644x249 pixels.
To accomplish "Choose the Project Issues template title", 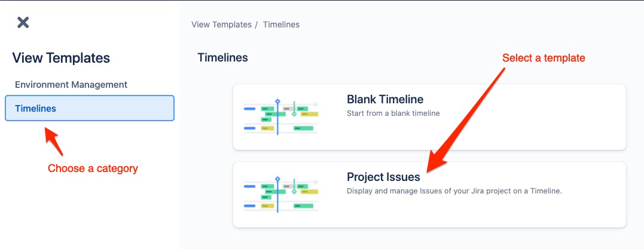I will [x=383, y=177].
